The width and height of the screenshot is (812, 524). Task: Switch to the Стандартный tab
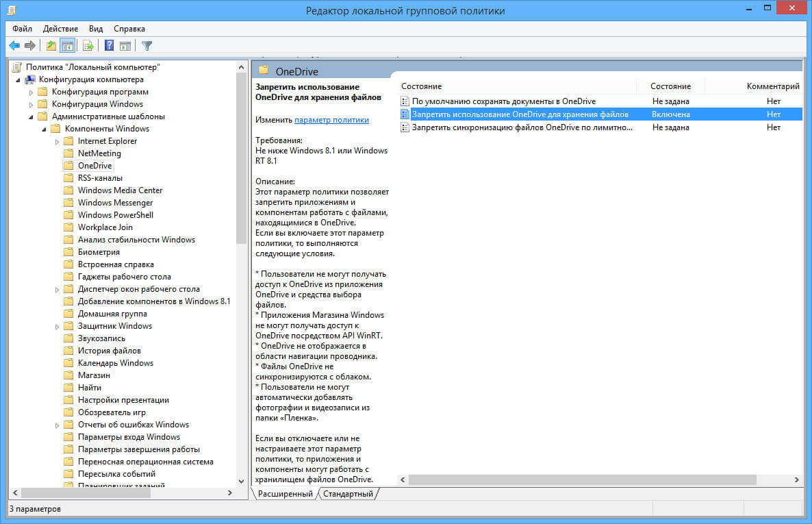348,493
